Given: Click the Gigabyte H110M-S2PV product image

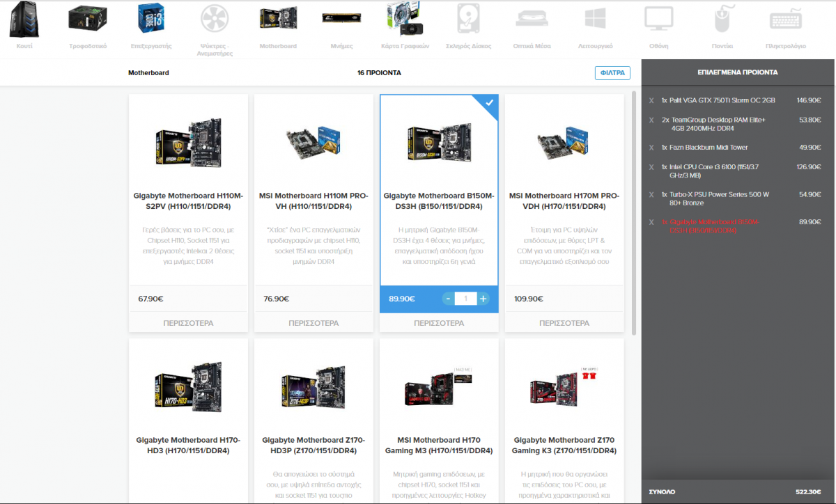Looking at the screenshot, I should coord(188,144).
